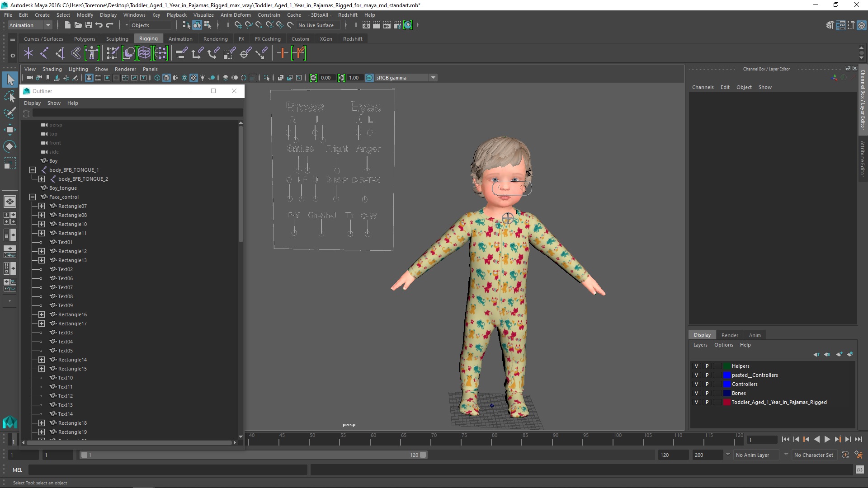Switch to the Render layer tab
Screen dimensions: 868x488
(730, 335)
